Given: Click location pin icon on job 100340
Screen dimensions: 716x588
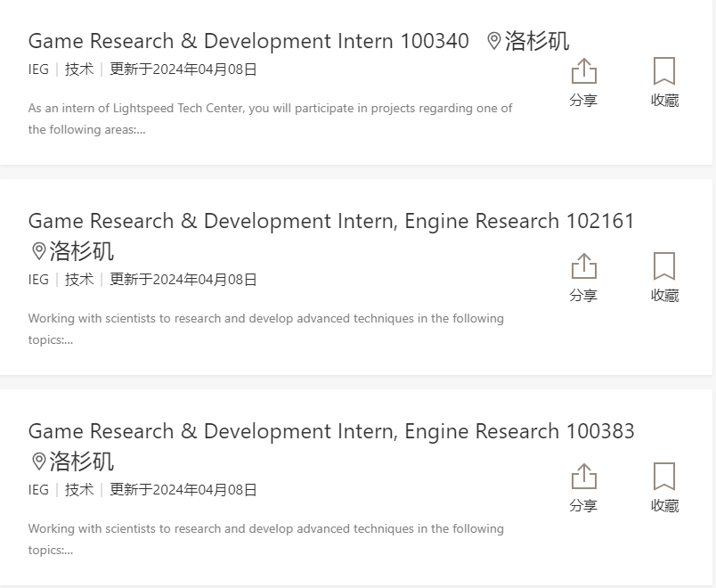Looking at the screenshot, I should [493, 41].
